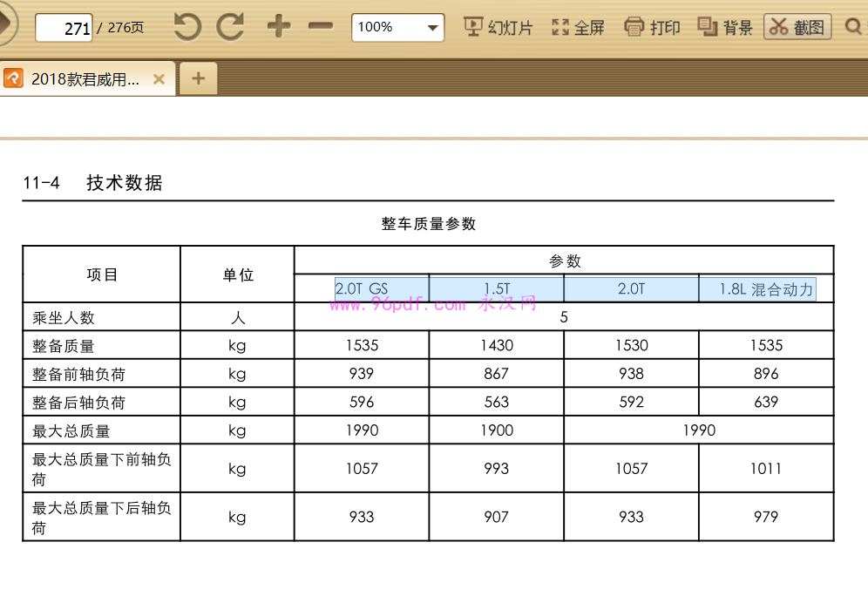Click the page number input field

point(64,28)
